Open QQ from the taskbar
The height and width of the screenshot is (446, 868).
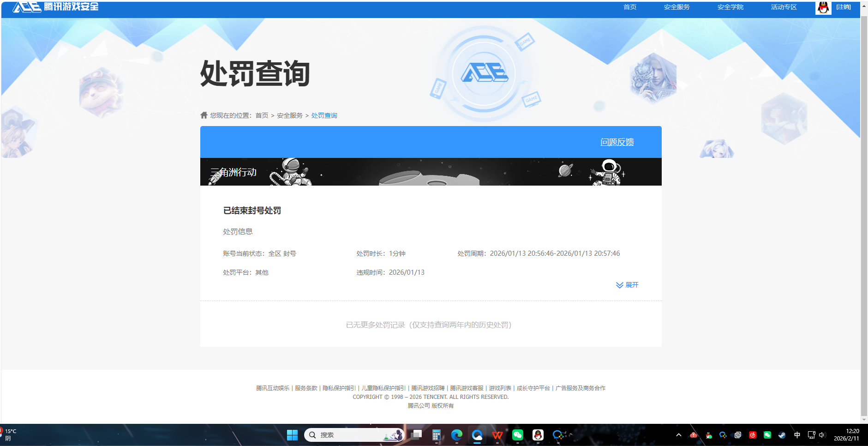538,434
